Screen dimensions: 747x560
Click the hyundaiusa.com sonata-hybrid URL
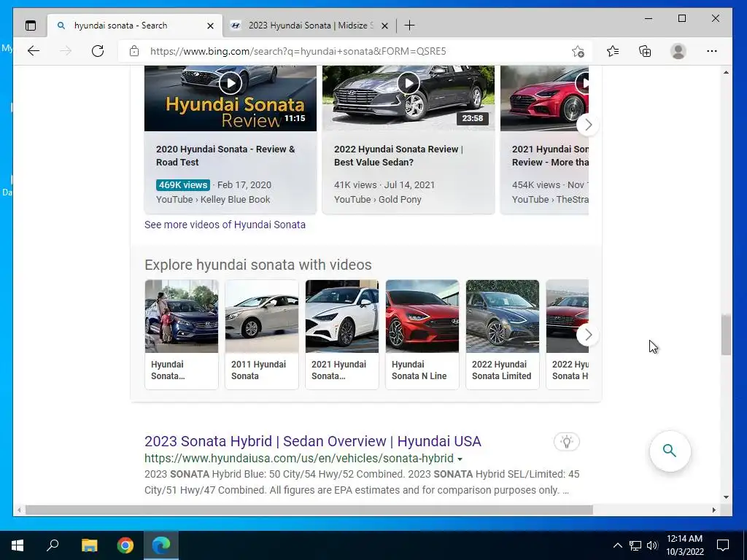298,458
